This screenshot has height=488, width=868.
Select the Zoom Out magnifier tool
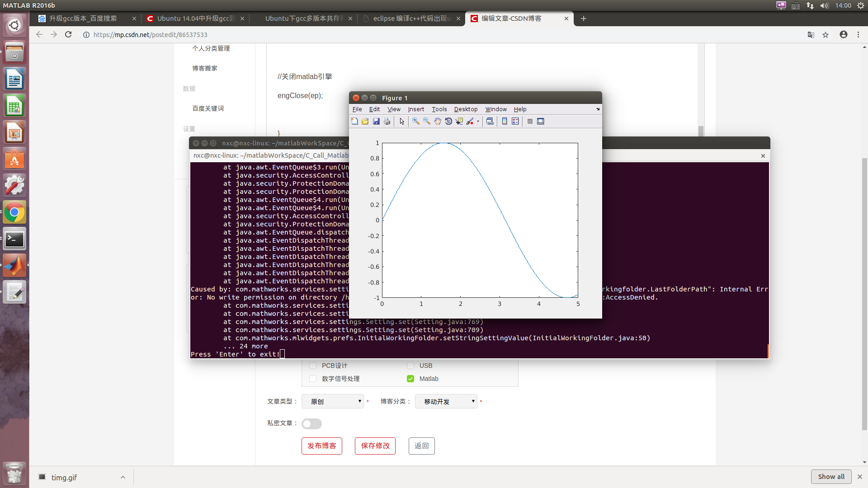pos(426,121)
